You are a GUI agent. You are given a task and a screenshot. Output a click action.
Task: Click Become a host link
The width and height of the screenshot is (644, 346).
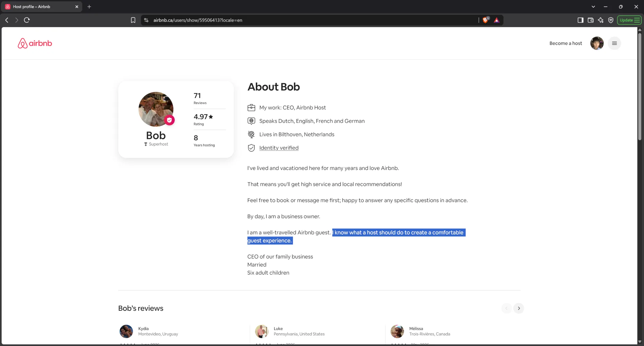click(566, 43)
